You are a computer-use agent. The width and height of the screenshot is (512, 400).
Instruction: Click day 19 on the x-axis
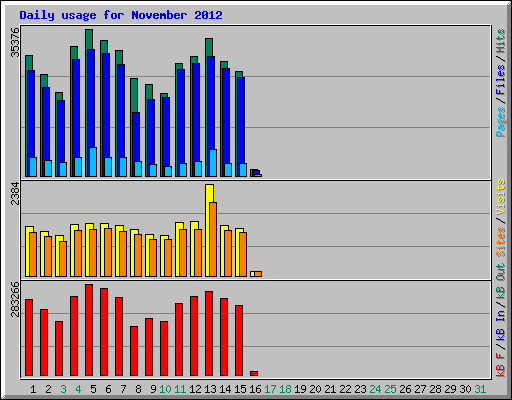300,389
